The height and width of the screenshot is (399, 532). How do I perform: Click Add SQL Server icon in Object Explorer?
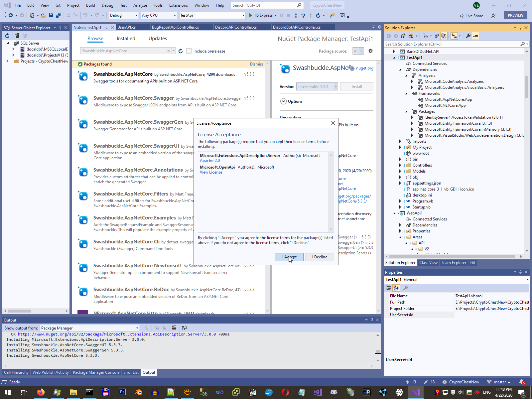point(17,36)
